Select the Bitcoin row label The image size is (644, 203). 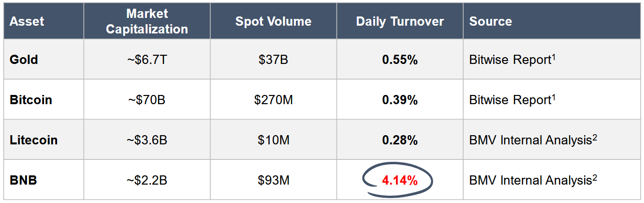tap(31, 100)
